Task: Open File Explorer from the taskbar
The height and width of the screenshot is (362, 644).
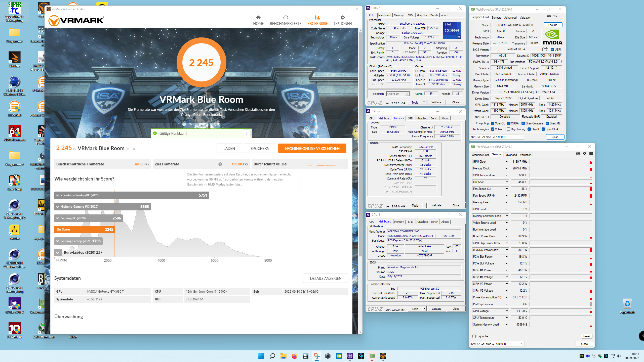Action: pos(283,356)
